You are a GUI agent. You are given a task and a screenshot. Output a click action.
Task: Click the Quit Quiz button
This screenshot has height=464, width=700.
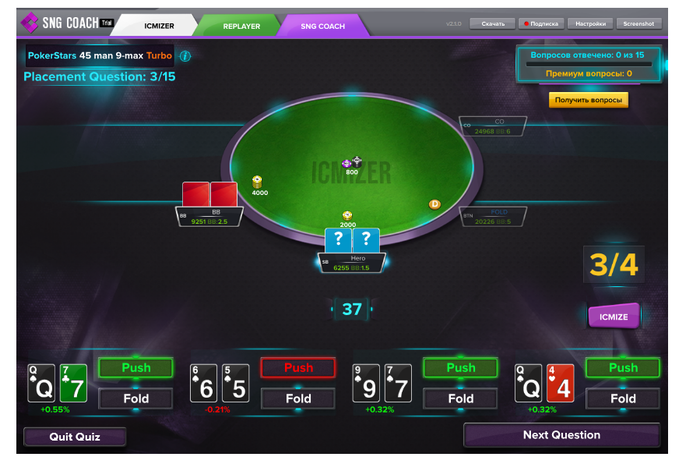tap(75, 437)
